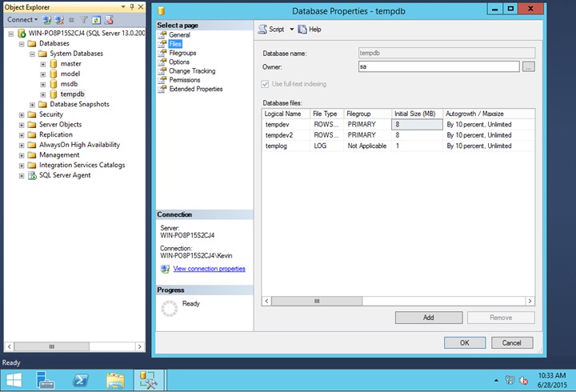Expand the Management folder
The height and width of the screenshot is (392, 576).
pos(22,155)
